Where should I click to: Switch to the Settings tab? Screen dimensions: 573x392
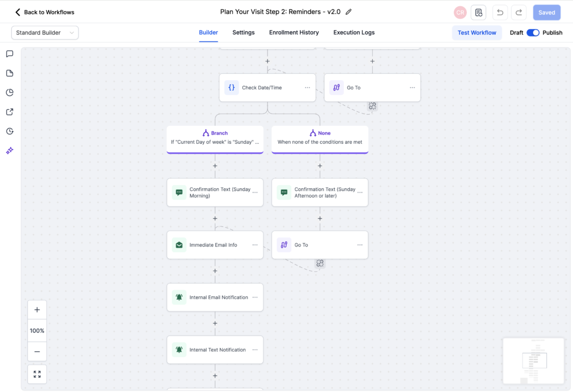243,32
